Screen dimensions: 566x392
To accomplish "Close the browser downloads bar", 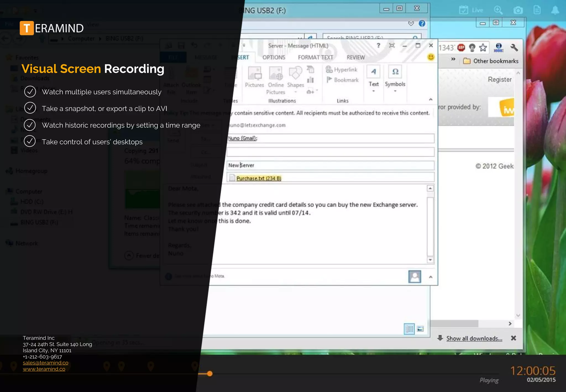I will coord(513,338).
